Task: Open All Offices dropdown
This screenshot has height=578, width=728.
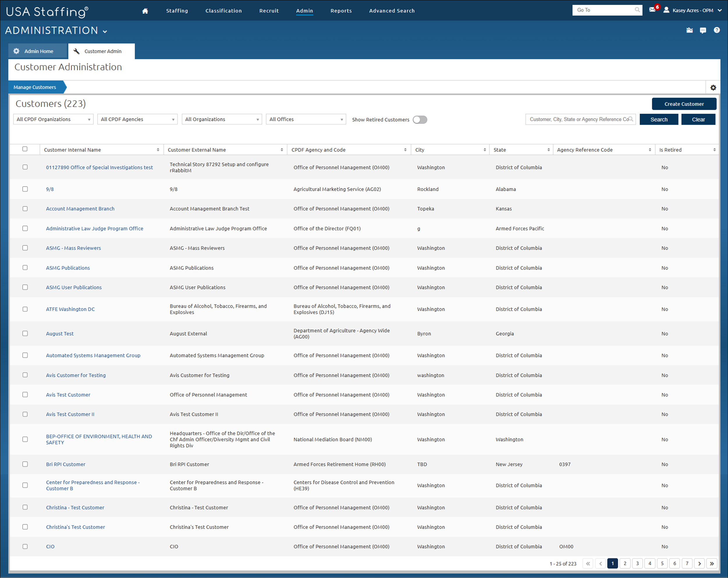Action: click(x=306, y=119)
